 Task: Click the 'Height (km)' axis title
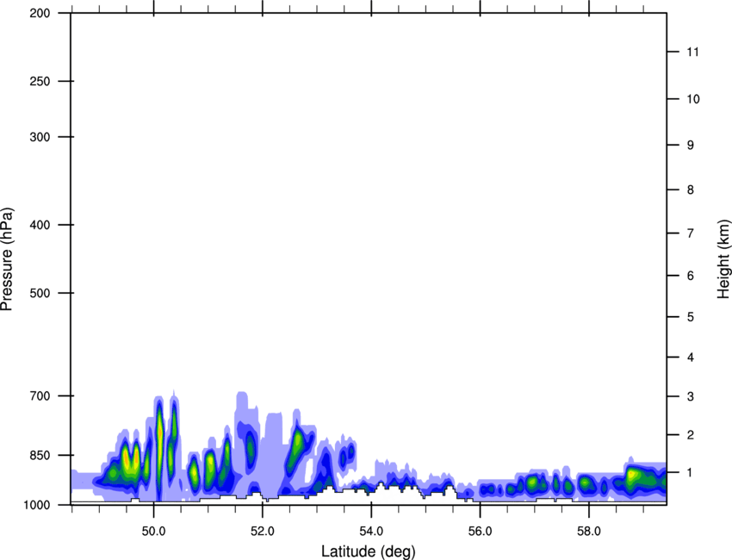(723, 258)
